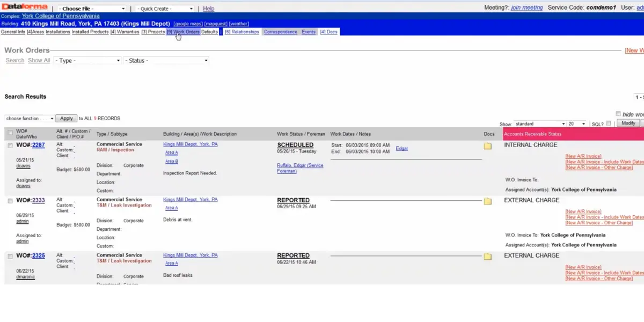Switch to the [3] Projects tab
The width and height of the screenshot is (644, 322).
(153, 32)
